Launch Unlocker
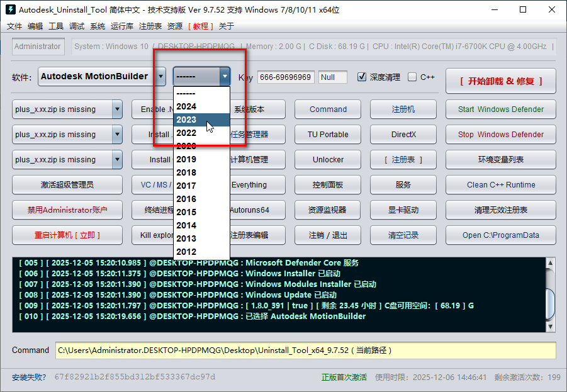This screenshot has width=567, height=392. click(328, 159)
